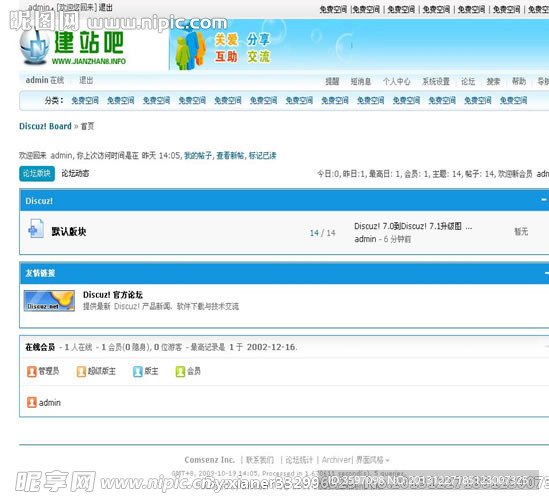Screen dimensions: 549x500
Task: Switch to the 论坛动态 tab
Action: 75,173
